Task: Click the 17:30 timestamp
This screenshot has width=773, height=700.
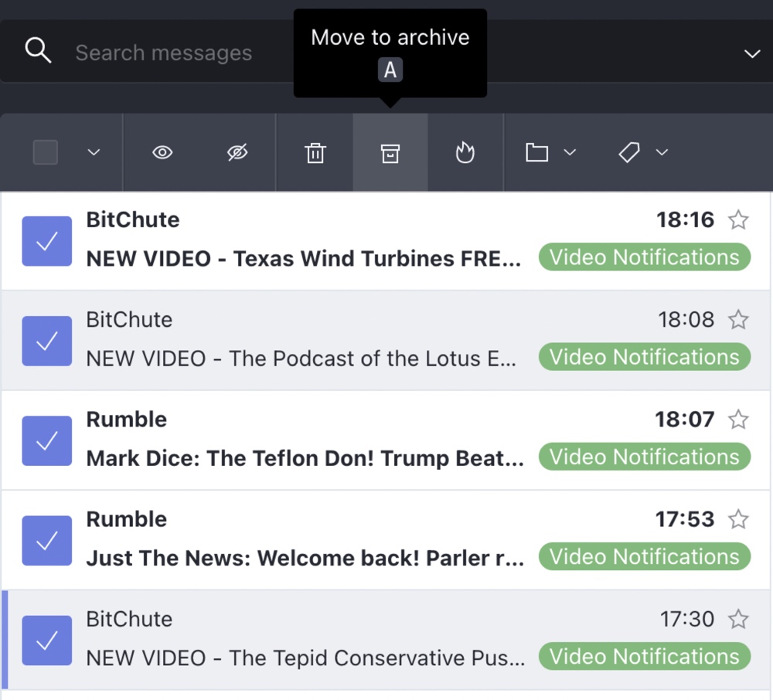Action: tap(687, 619)
